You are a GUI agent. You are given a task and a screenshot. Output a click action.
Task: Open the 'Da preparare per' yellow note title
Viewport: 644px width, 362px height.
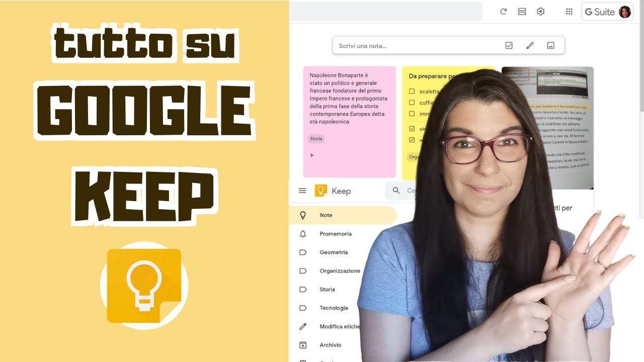[x=432, y=76]
